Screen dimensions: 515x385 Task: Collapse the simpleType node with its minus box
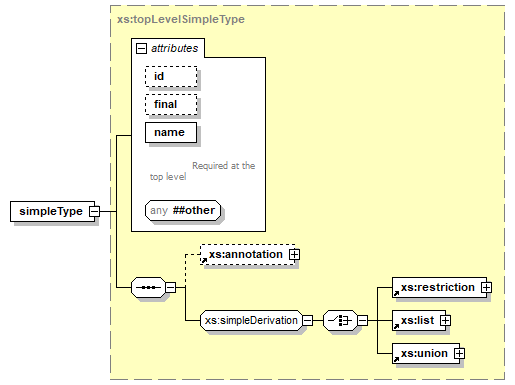coord(95,211)
